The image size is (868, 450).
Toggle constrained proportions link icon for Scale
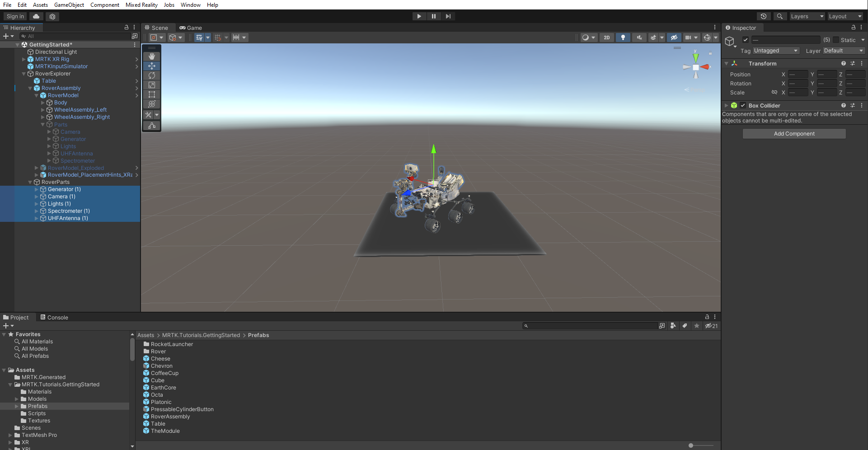[774, 93]
